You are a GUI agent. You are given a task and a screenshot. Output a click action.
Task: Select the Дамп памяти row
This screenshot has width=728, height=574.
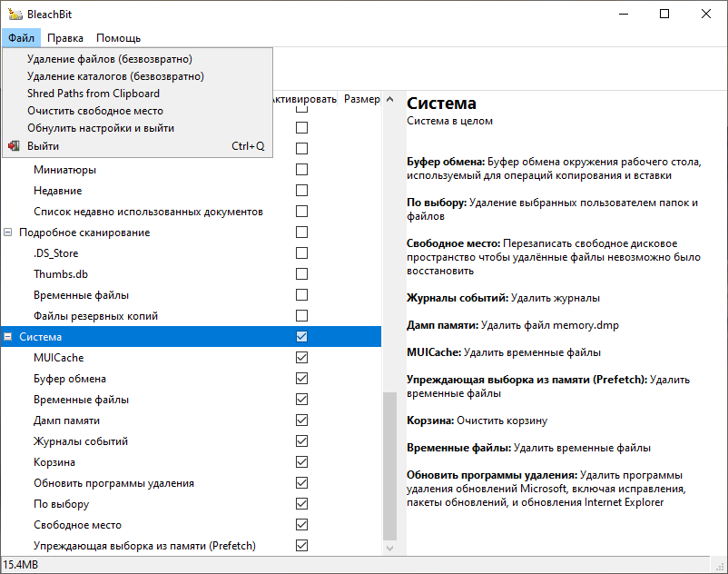191,421
